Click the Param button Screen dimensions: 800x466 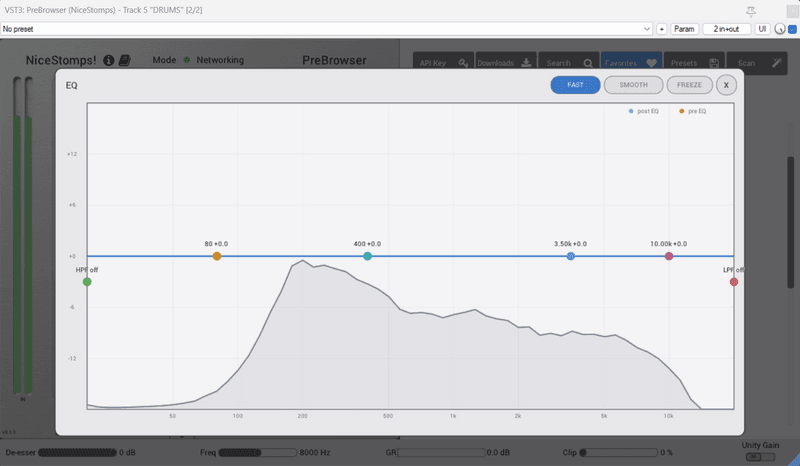684,29
